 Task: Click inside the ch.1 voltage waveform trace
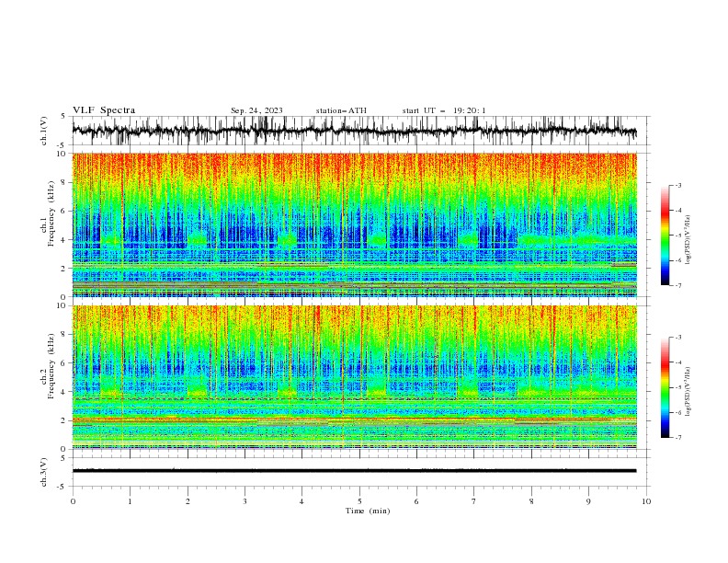(x=354, y=131)
